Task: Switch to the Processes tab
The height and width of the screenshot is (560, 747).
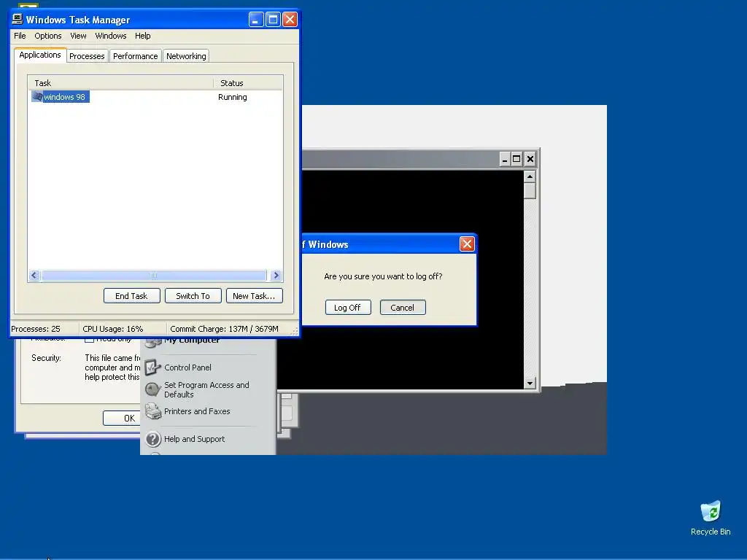Action: pyautogui.click(x=87, y=56)
